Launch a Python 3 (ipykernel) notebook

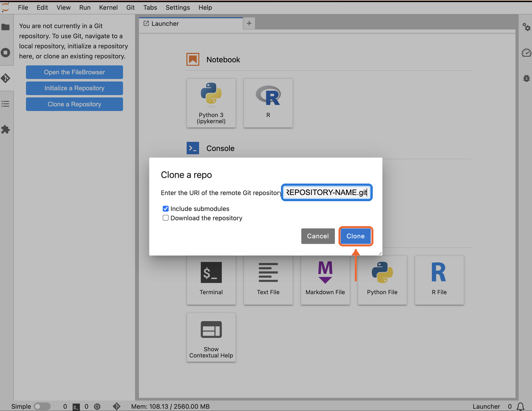coord(211,103)
